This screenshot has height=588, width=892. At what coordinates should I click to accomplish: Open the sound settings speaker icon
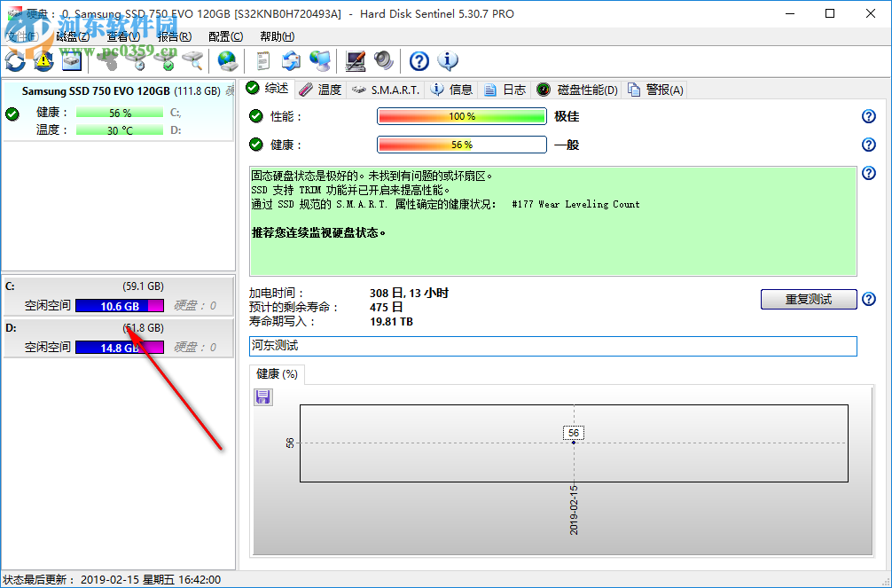383,61
